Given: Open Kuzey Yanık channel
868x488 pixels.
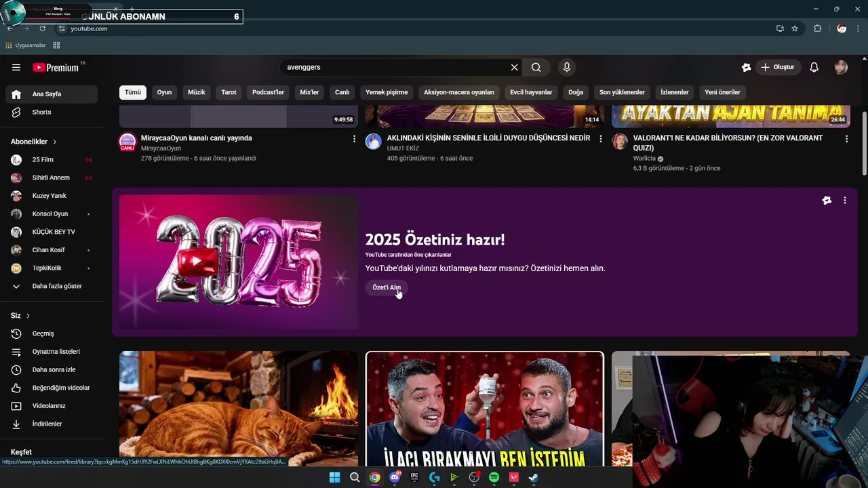Looking at the screenshot, I should 52,196.
